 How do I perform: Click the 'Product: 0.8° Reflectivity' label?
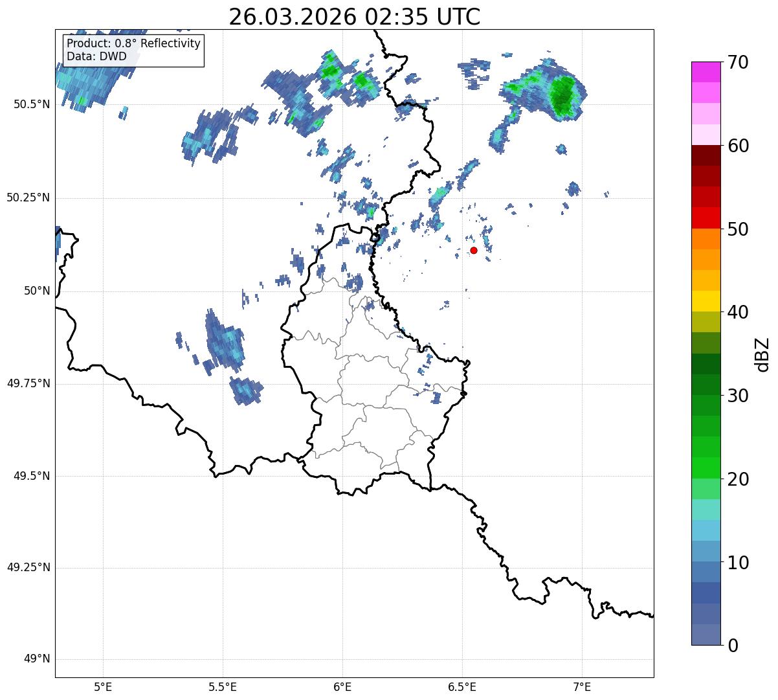pyautogui.click(x=134, y=43)
